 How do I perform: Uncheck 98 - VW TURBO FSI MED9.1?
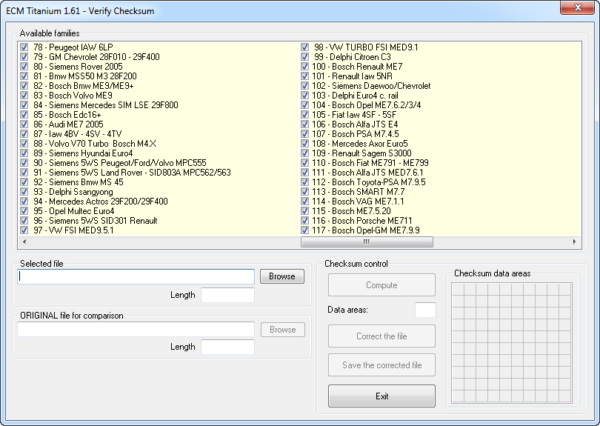(x=305, y=47)
